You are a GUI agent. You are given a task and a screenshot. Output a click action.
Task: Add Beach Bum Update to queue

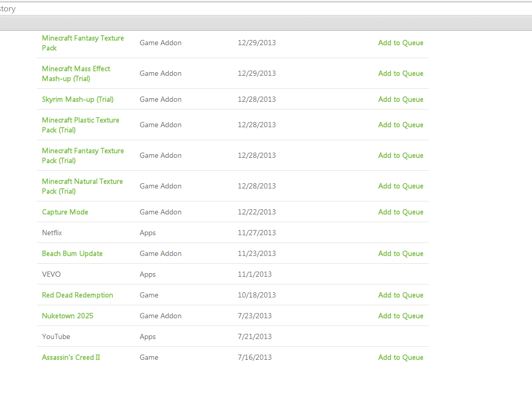pos(401,253)
